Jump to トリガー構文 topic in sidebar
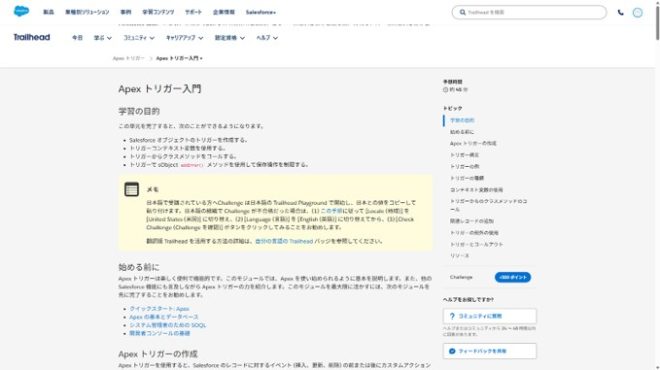This screenshot has width=660, height=370. 464,155
